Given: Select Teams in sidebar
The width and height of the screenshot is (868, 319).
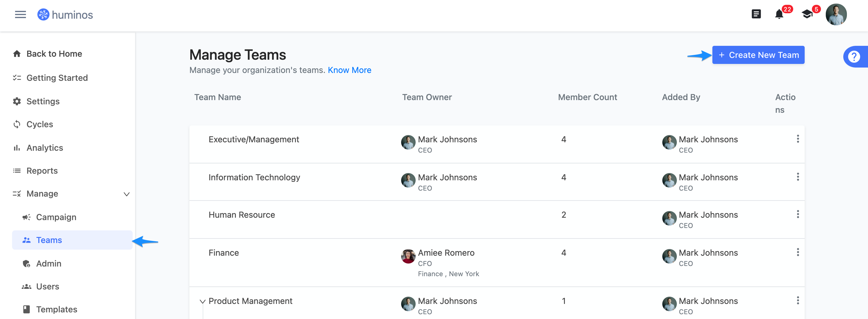Looking at the screenshot, I should click(72, 240).
